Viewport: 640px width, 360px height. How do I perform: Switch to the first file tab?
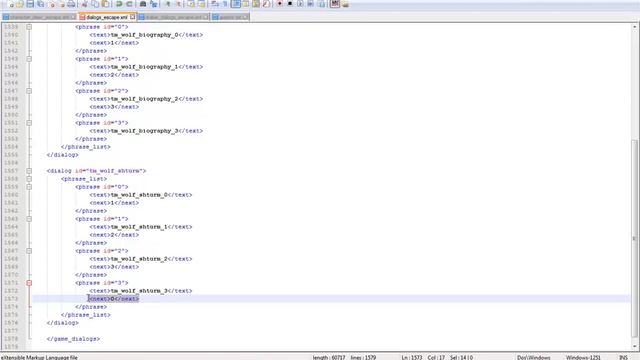tap(40, 17)
